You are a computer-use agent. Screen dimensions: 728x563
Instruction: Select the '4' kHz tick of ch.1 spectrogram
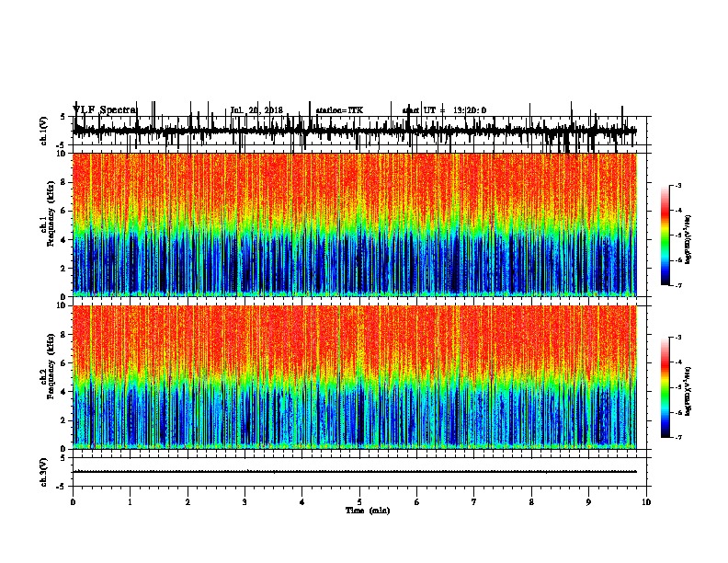(x=63, y=240)
